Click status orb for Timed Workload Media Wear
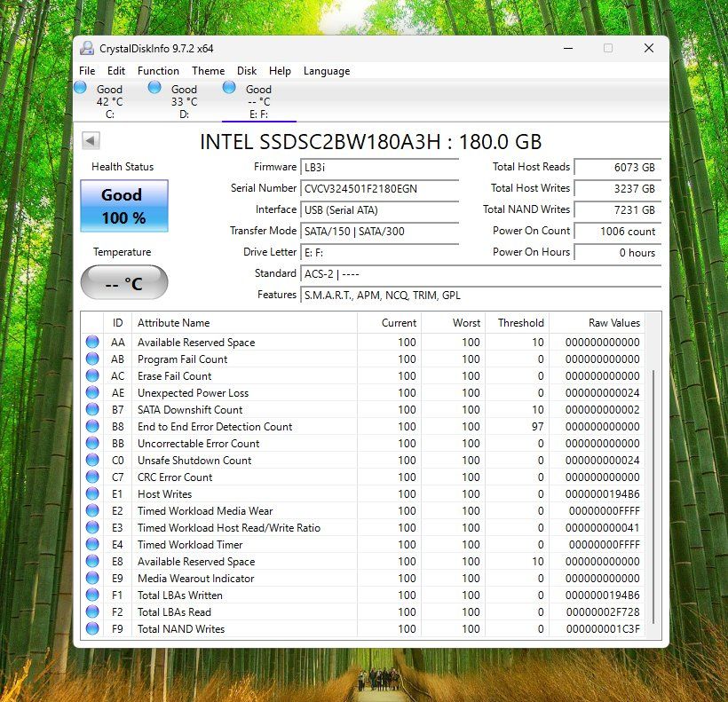 [92, 510]
